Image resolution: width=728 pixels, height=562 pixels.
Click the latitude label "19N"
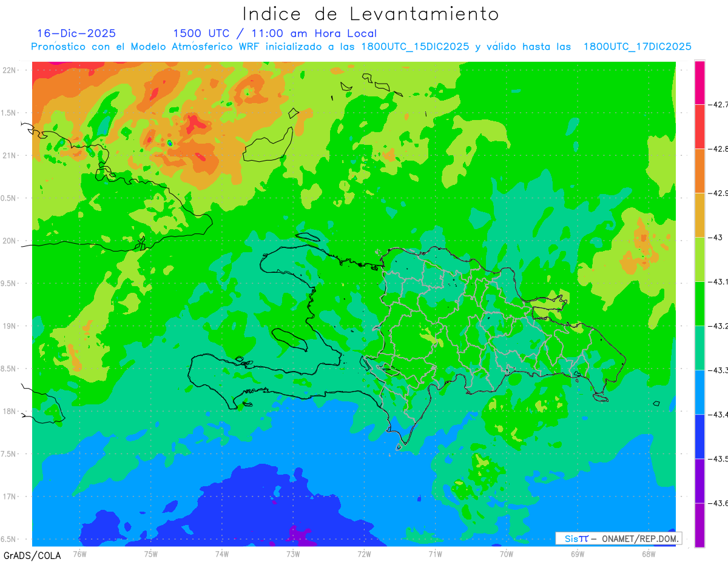[10, 326]
